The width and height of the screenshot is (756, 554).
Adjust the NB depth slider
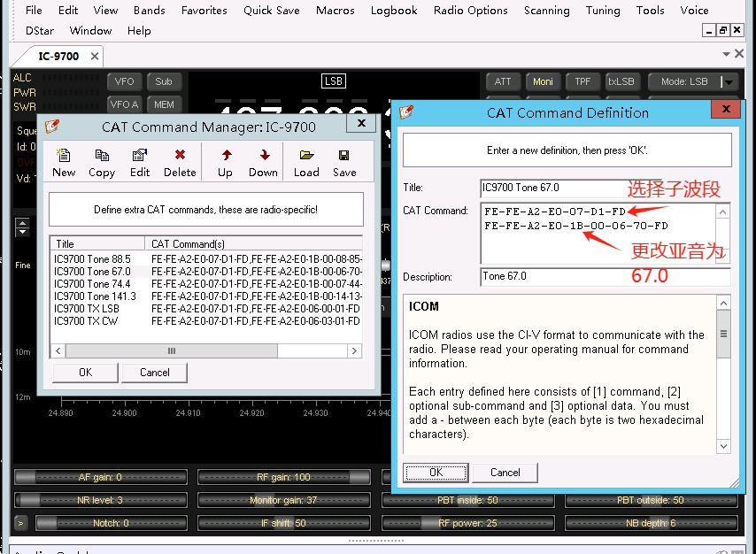tap(652, 523)
